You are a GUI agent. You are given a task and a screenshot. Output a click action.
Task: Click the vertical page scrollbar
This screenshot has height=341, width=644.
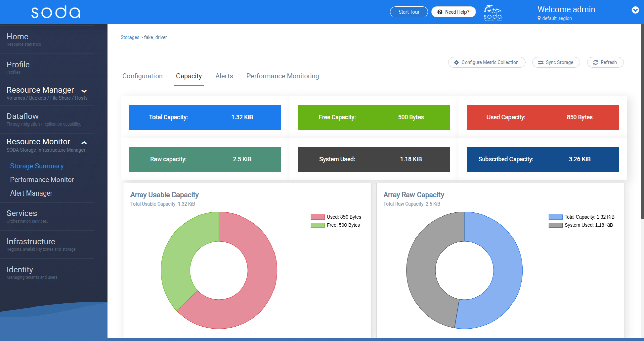click(x=642, y=122)
